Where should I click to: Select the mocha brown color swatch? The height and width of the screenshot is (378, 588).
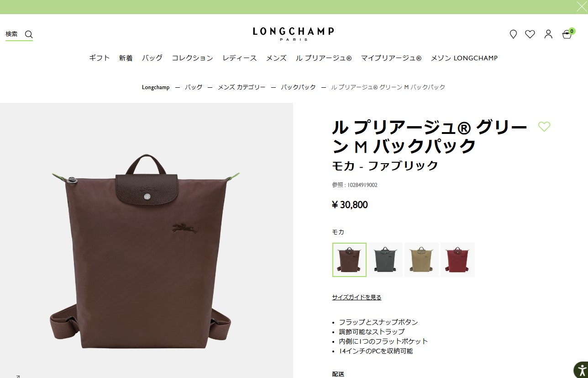pyautogui.click(x=349, y=260)
